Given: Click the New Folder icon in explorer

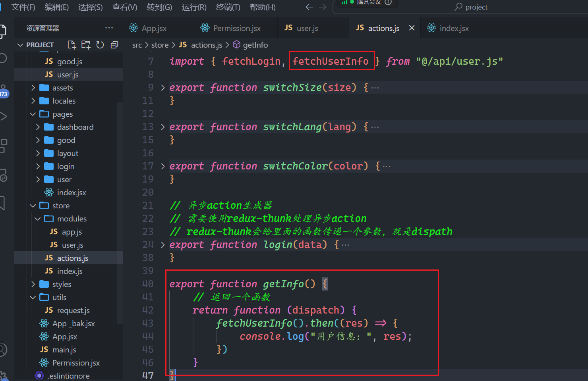Looking at the screenshot, I should 86,45.
